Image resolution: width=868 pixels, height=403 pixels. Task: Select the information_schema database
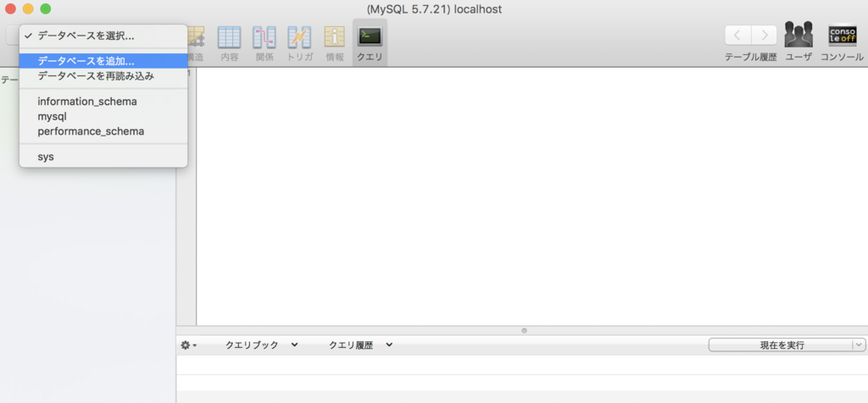coord(103,102)
